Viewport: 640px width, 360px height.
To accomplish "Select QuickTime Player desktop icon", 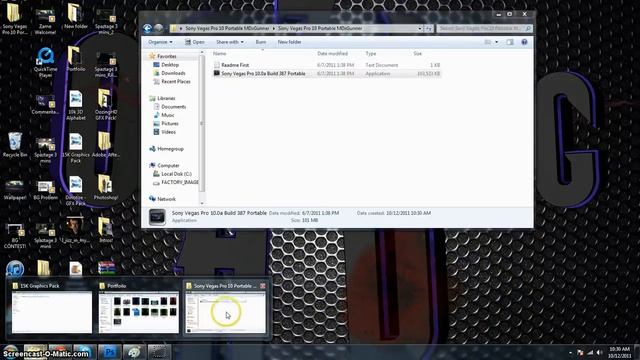I will click(x=45, y=63).
